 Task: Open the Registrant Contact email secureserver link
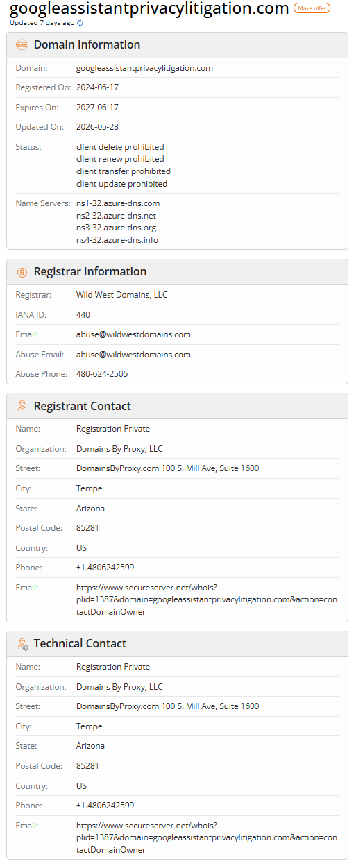(207, 599)
